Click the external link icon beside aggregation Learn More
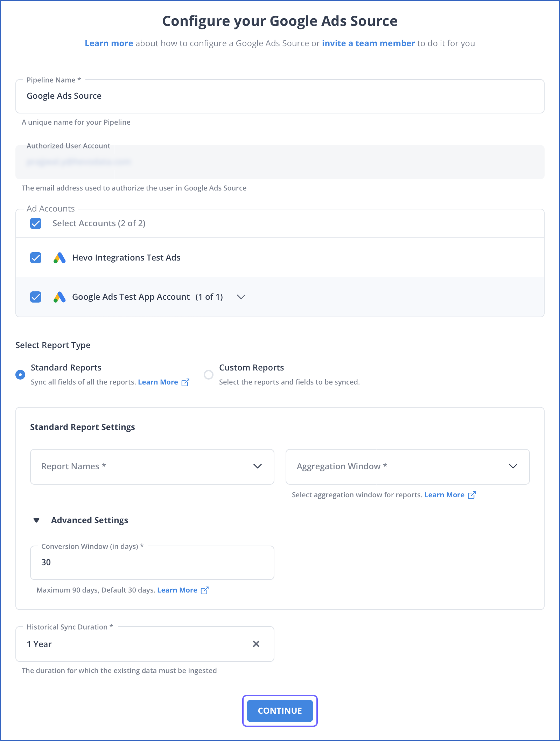 click(x=472, y=495)
